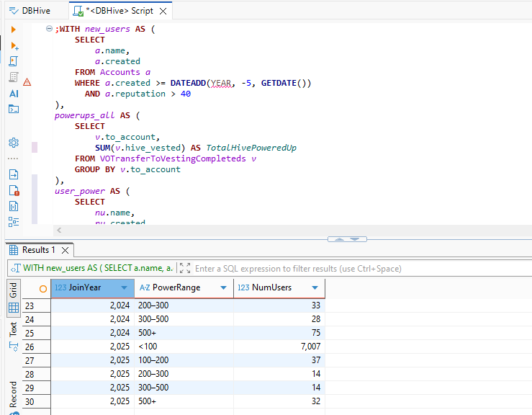This screenshot has height=415, width=532.
Task: Click the TotalHivePoweredUp alias in the editor
Action: point(251,148)
